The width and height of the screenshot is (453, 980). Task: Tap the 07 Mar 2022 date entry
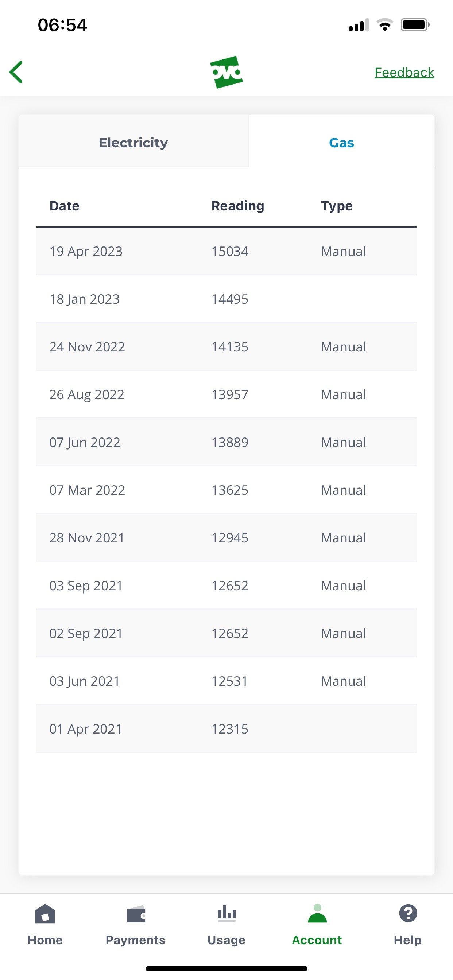coord(87,490)
